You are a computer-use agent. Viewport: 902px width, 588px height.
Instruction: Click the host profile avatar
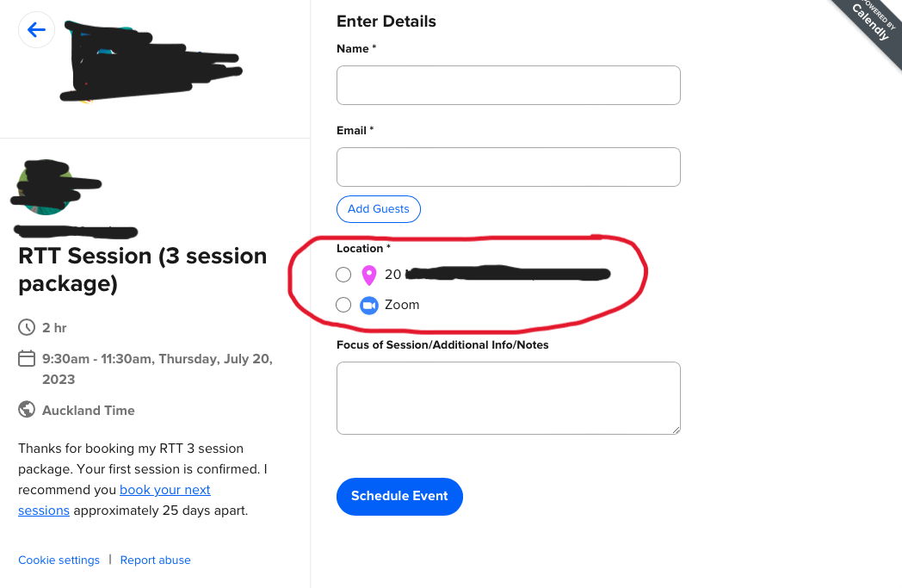click(45, 187)
